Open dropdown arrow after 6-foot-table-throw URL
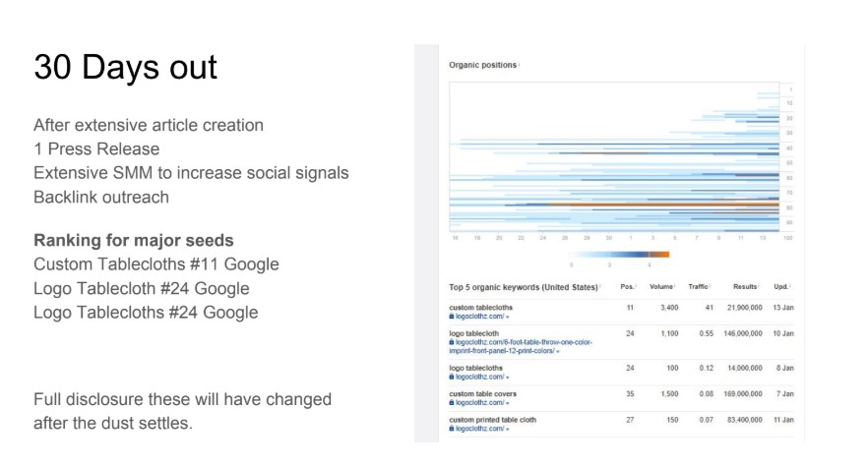 point(558,352)
